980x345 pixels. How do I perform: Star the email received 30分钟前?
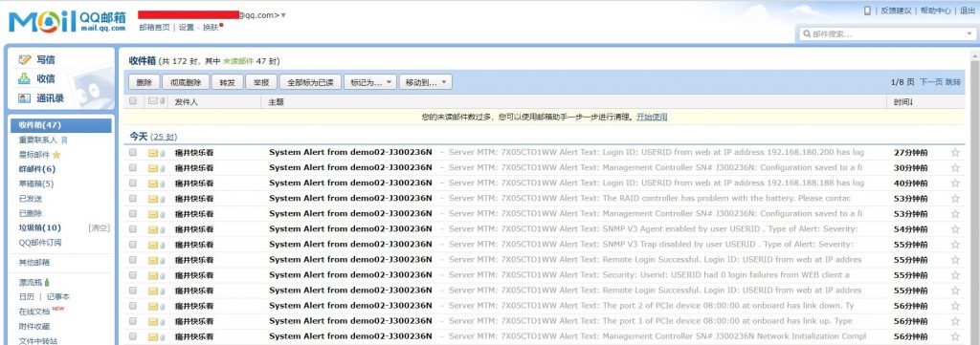point(955,168)
